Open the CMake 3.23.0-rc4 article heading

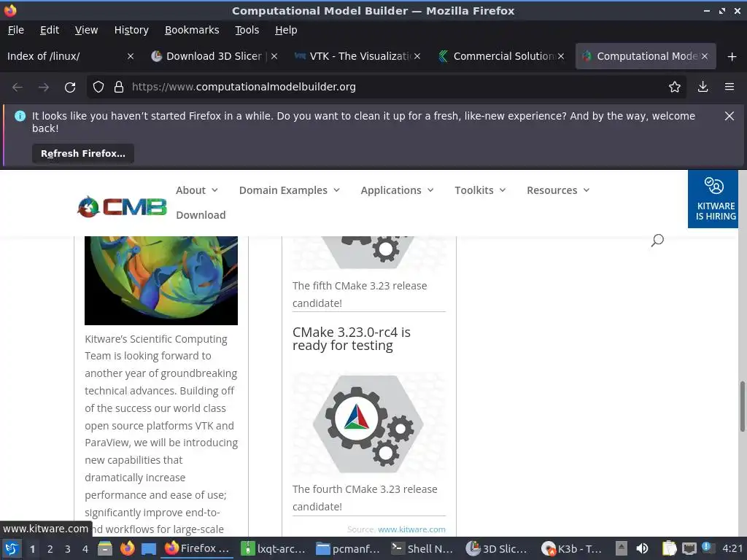coord(351,338)
